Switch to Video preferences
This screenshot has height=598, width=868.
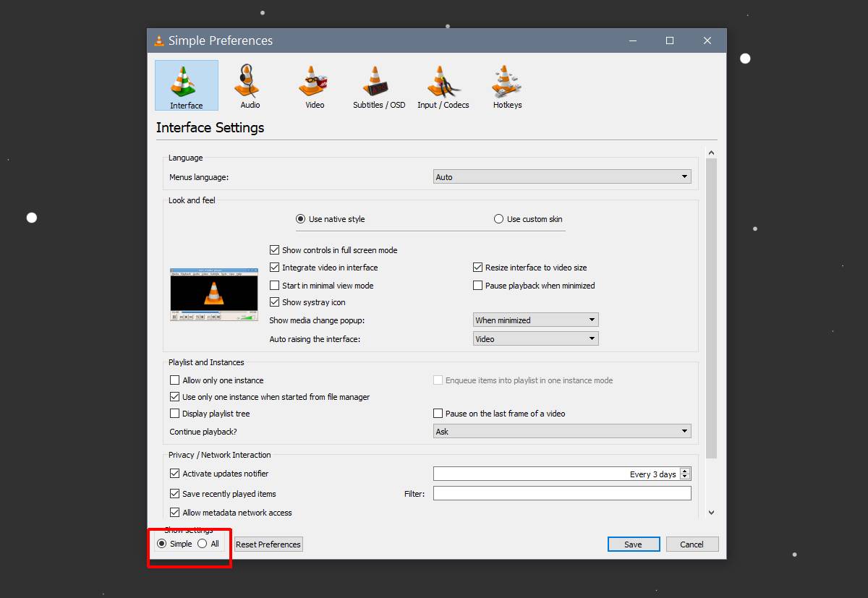click(314, 85)
